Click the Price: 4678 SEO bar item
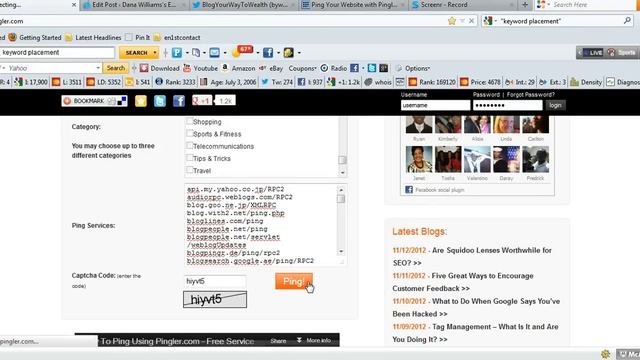The height and width of the screenshot is (360, 640). pos(480,82)
